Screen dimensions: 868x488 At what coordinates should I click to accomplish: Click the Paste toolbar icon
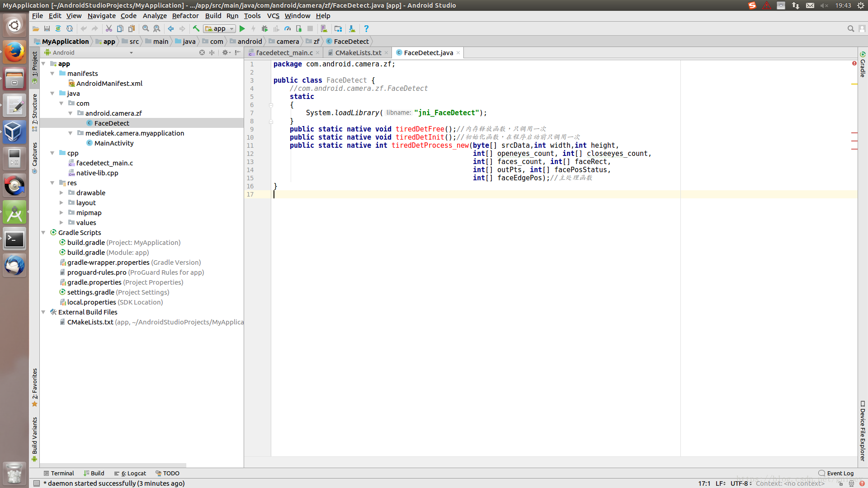132,28
